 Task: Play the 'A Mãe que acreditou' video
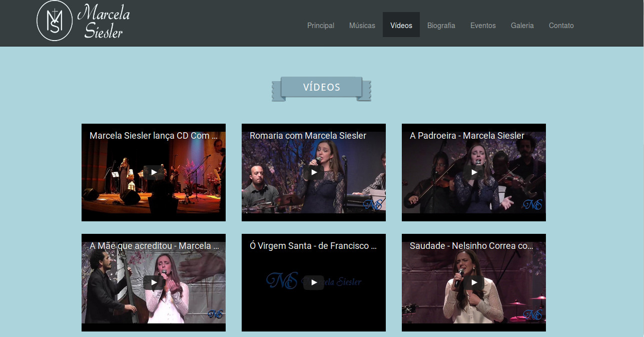coord(154,282)
